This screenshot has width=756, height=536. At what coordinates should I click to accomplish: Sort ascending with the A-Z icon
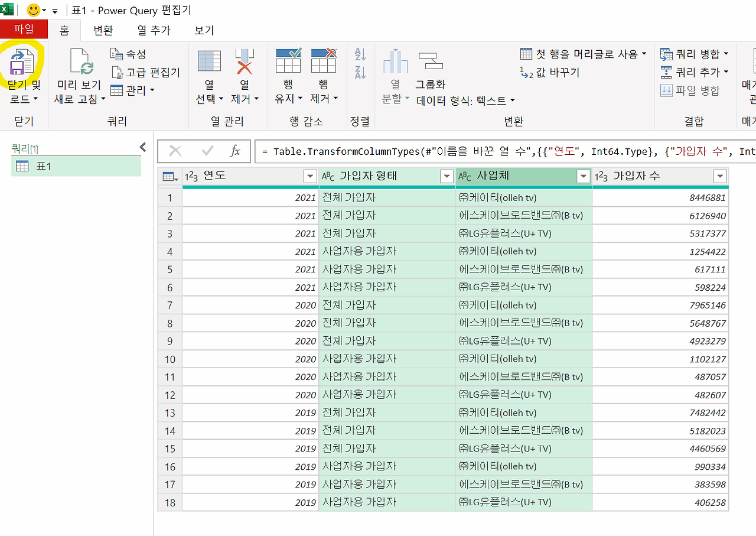tap(360, 54)
